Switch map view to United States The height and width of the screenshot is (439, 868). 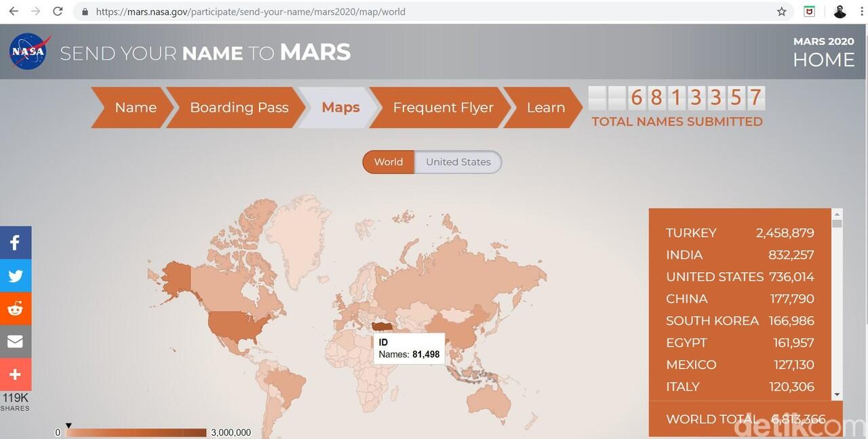(458, 162)
